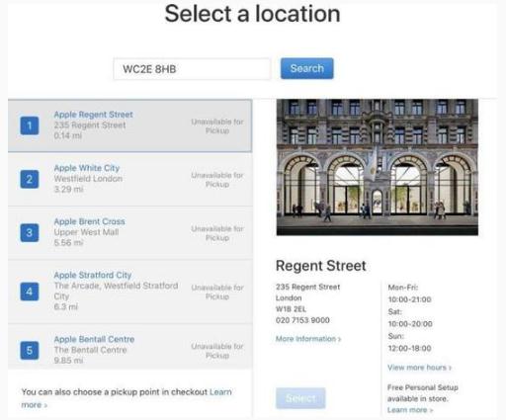The width and height of the screenshot is (506, 420).
Task: Click the number 5 store badge
Action: (30, 350)
